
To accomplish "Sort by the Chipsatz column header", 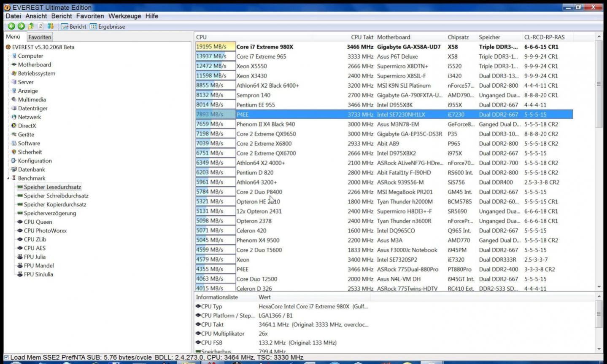I will (458, 37).
